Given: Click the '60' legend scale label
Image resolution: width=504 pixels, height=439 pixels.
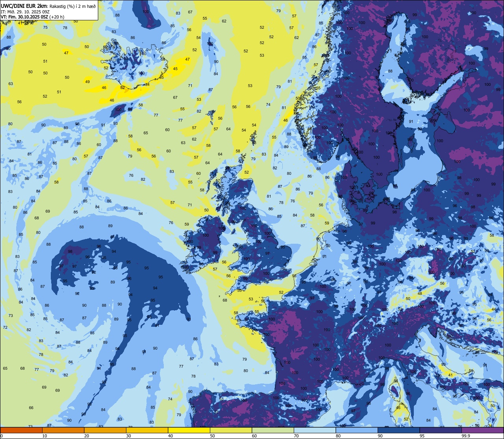Looking at the screenshot, I should pos(254,436).
